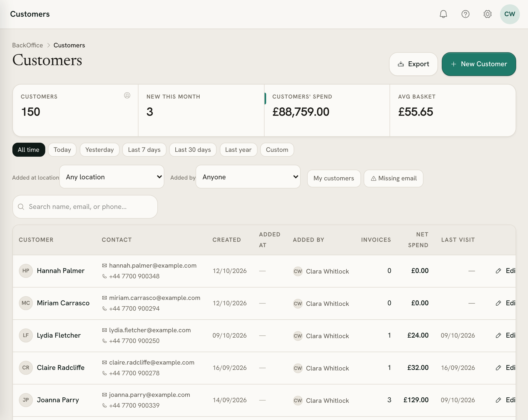Select the Custom date range
The width and height of the screenshot is (528, 420).
click(277, 150)
